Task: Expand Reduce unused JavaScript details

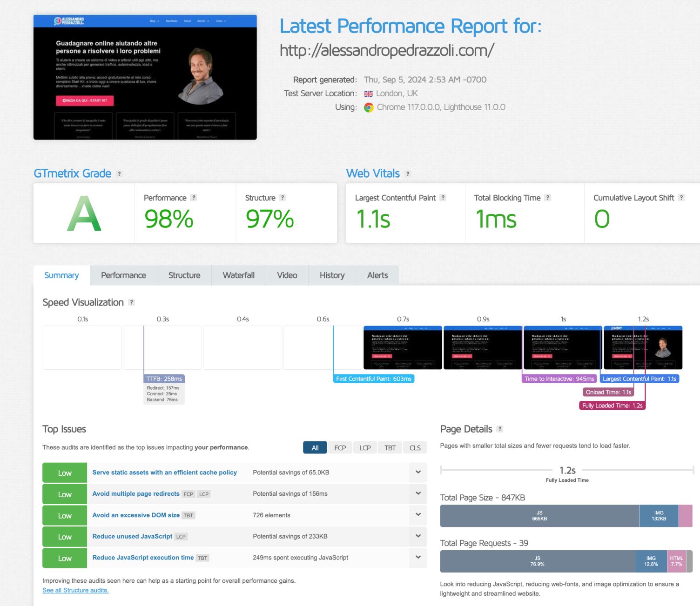Action: coord(418,536)
